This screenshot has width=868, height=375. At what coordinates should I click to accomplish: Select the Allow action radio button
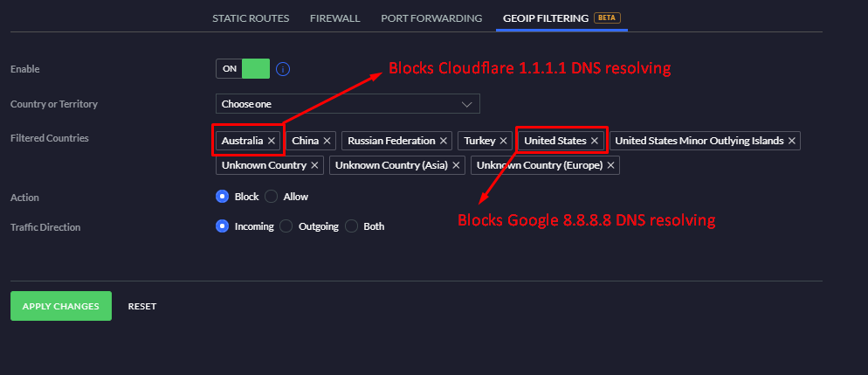point(272,197)
